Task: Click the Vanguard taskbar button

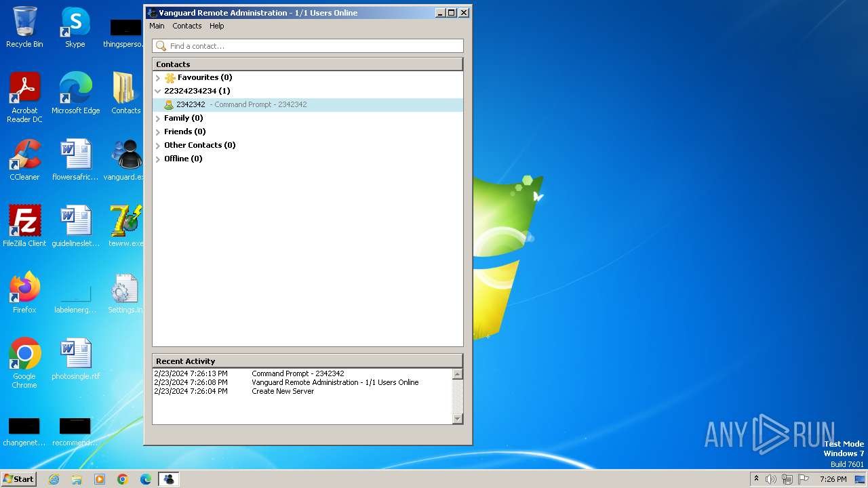Action: (168, 479)
